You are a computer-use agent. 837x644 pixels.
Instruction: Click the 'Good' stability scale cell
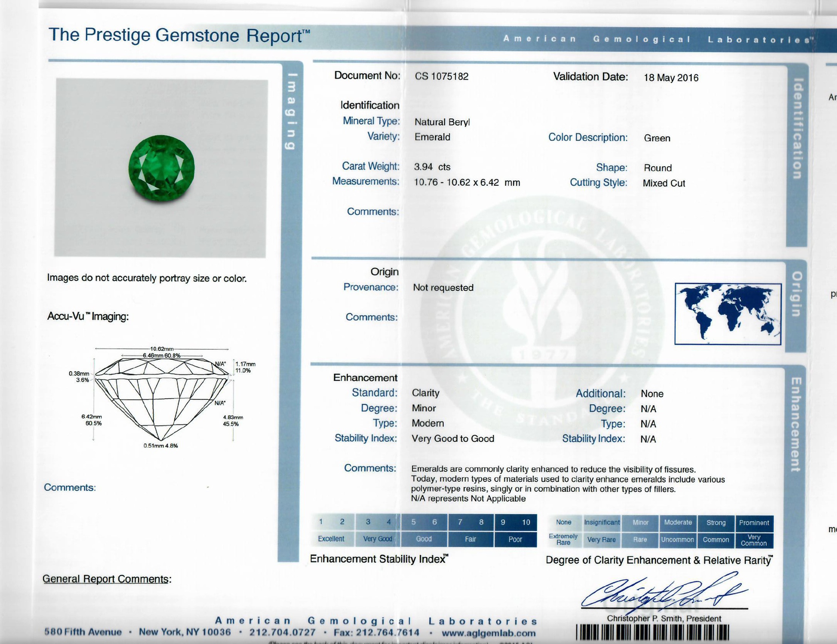tap(424, 539)
